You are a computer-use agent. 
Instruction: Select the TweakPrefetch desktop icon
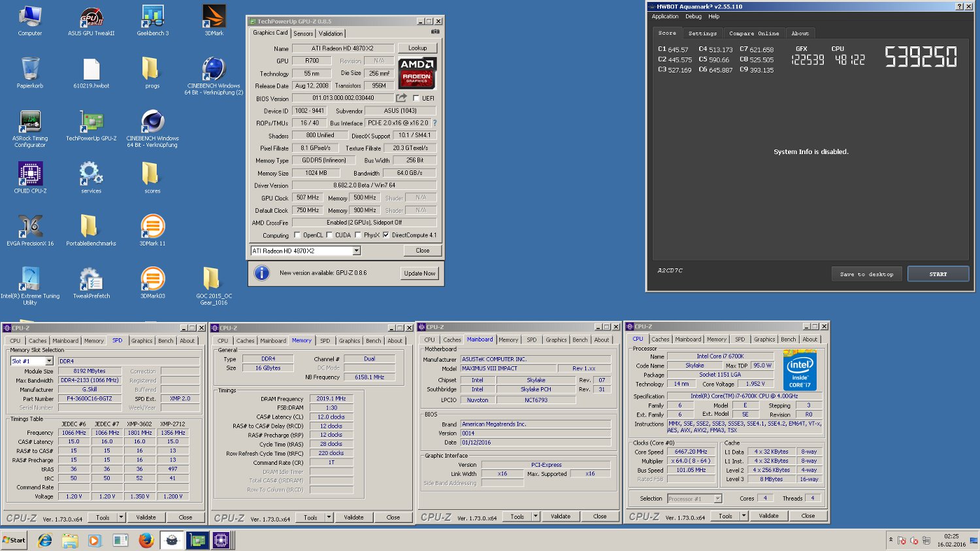91,283
